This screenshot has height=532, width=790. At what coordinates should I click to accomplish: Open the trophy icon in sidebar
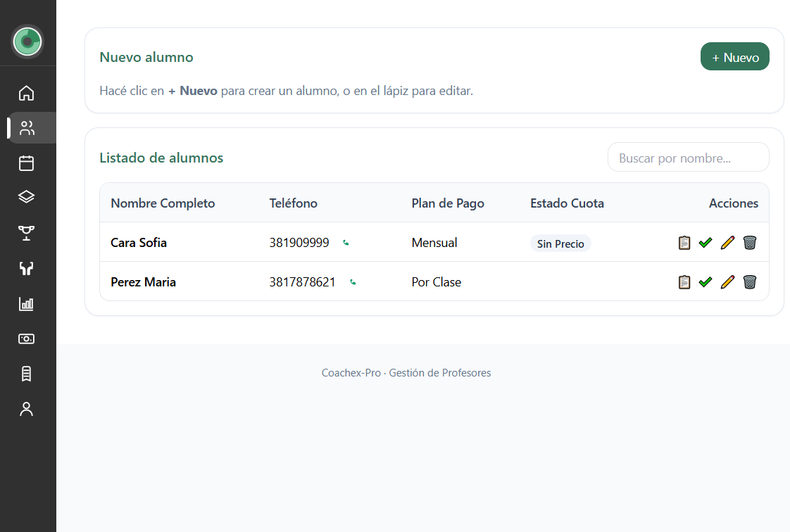point(26,233)
